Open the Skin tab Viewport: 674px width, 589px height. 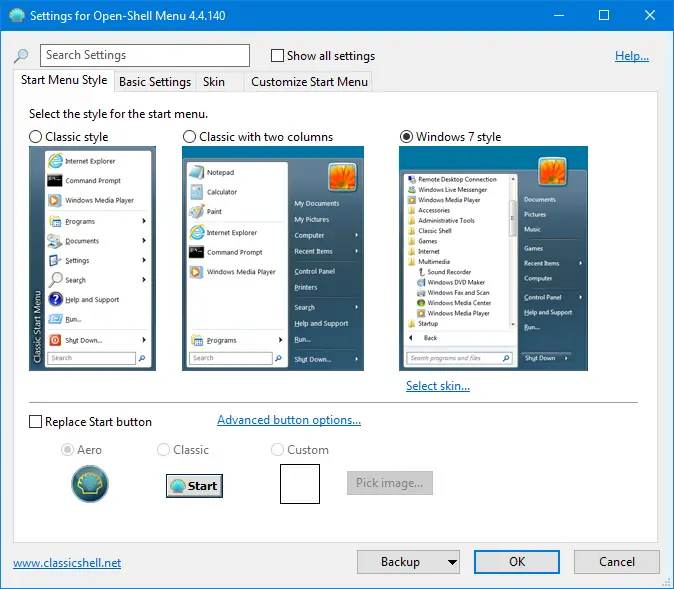213,82
